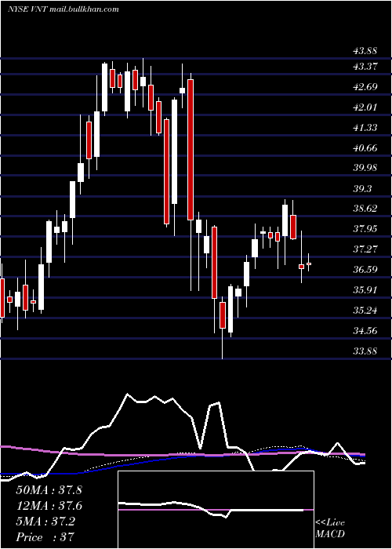
Task: Click the 39.3 price axis label
Action: 362,189
